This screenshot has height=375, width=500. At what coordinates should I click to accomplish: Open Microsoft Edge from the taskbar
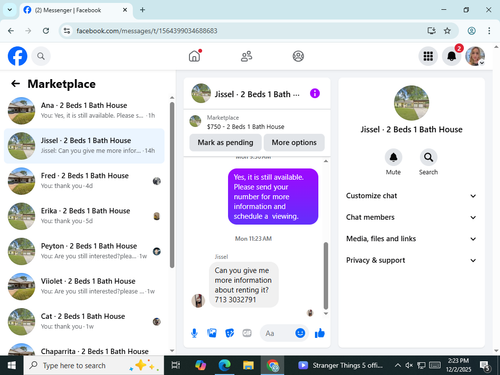[x=225, y=365]
